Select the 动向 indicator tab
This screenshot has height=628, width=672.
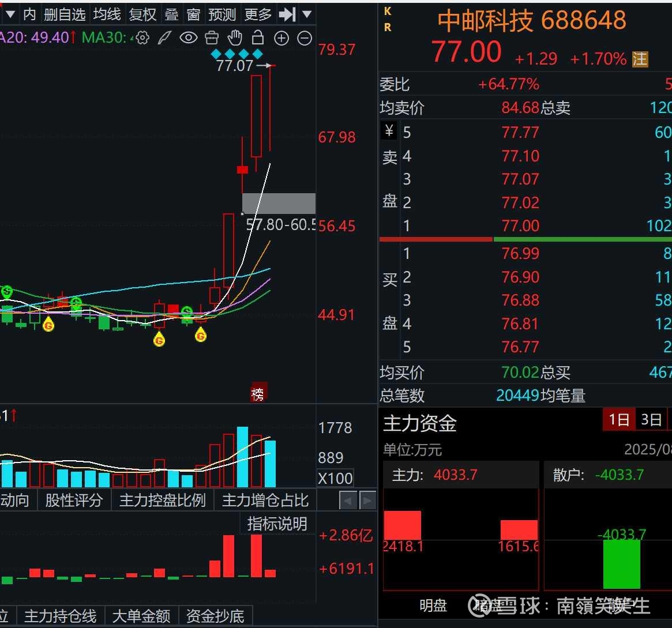(15, 501)
